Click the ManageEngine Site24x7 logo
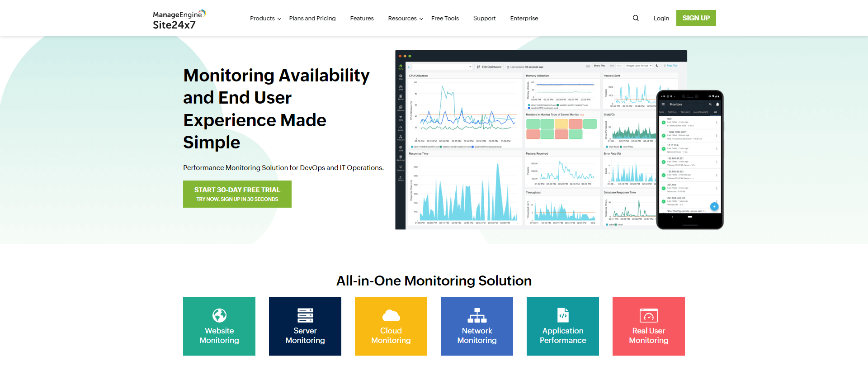Image resolution: width=868 pixels, height=371 pixels. [x=179, y=19]
